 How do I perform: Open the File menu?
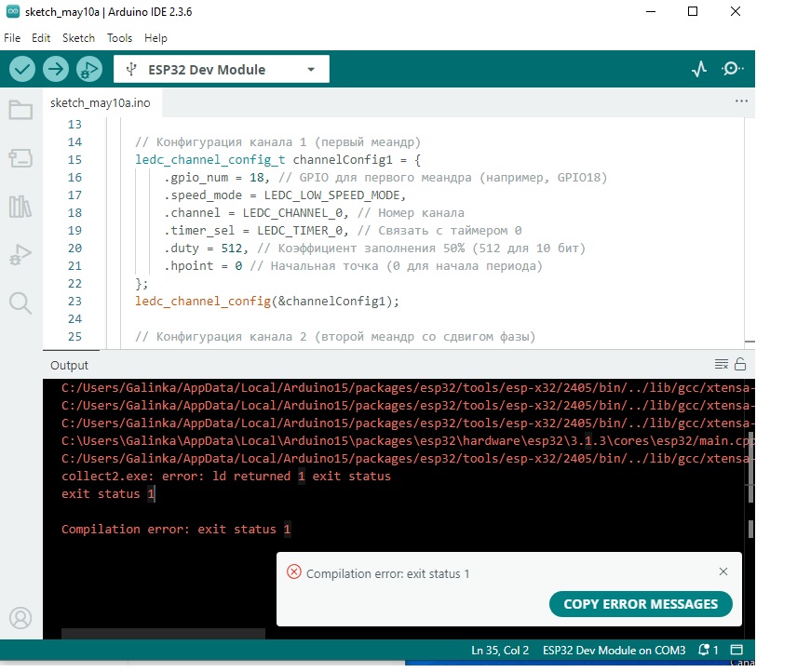[12, 38]
